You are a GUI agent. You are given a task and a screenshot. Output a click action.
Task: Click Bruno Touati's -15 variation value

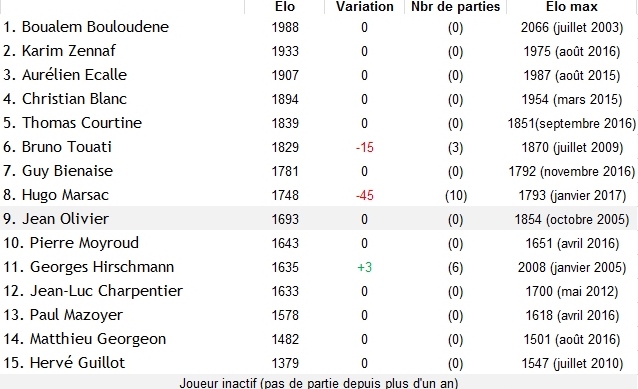point(365,147)
